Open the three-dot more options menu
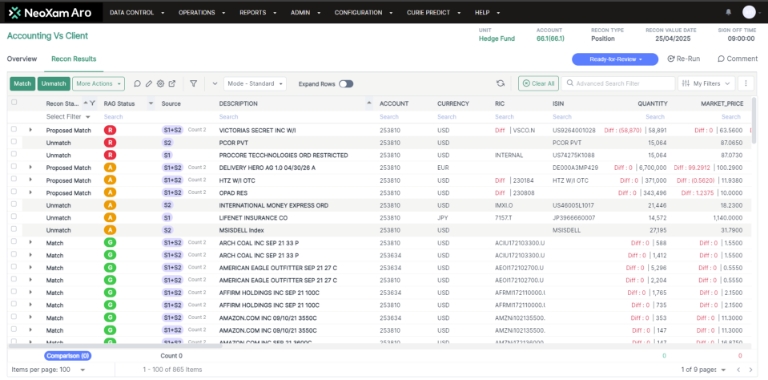The height and width of the screenshot is (380, 768). point(745,84)
